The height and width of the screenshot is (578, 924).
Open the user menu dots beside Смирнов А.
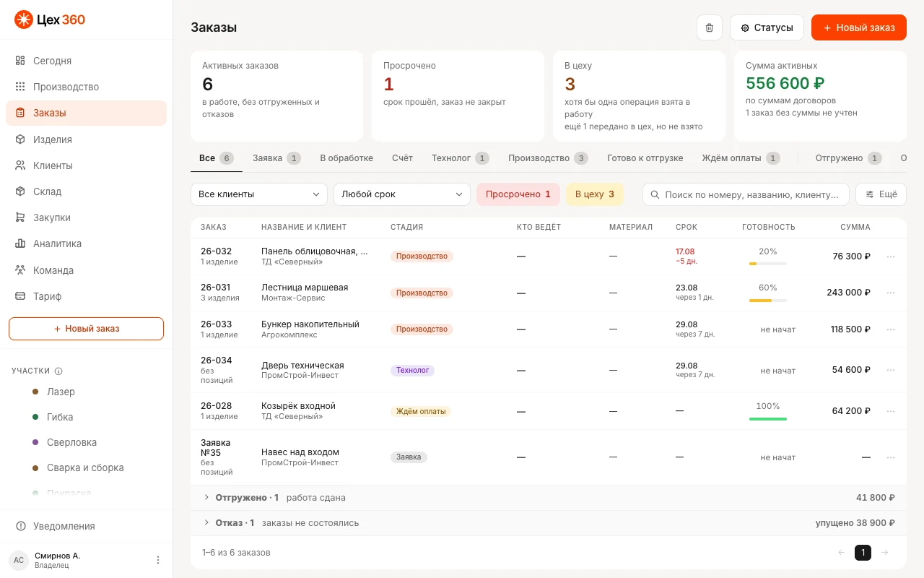[x=158, y=560]
